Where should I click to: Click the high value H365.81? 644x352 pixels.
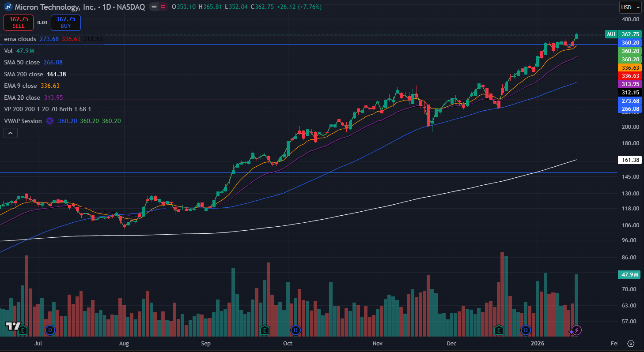[211, 7]
